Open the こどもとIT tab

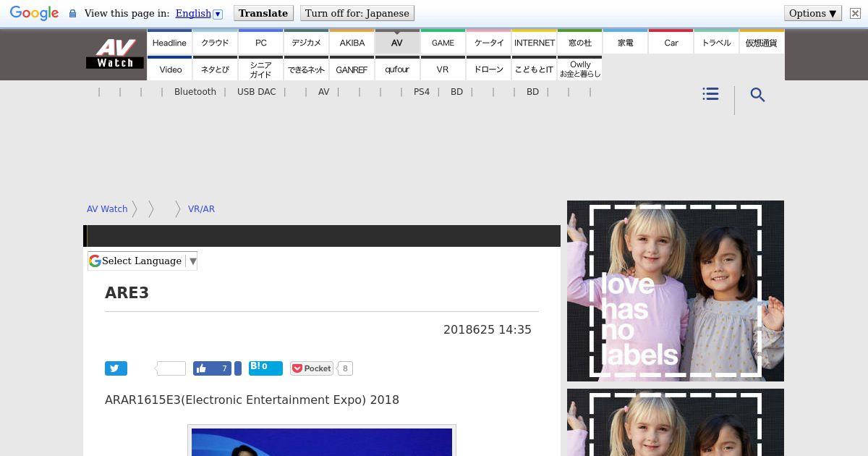coord(534,69)
